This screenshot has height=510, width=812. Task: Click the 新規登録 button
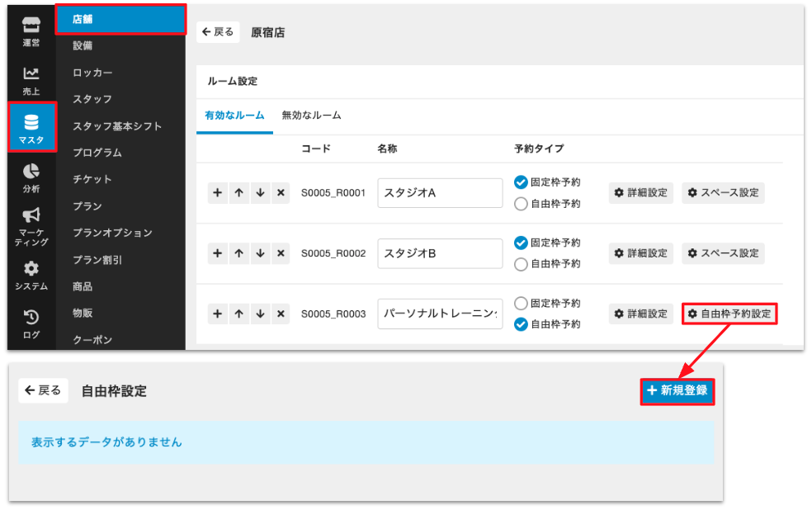[x=677, y=391]
